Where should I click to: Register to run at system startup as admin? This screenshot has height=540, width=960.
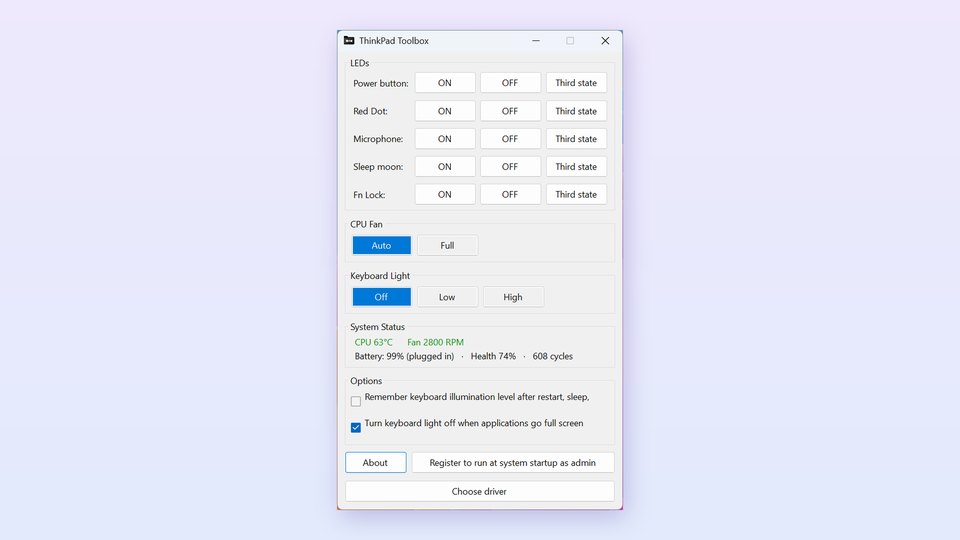[512, 463]
